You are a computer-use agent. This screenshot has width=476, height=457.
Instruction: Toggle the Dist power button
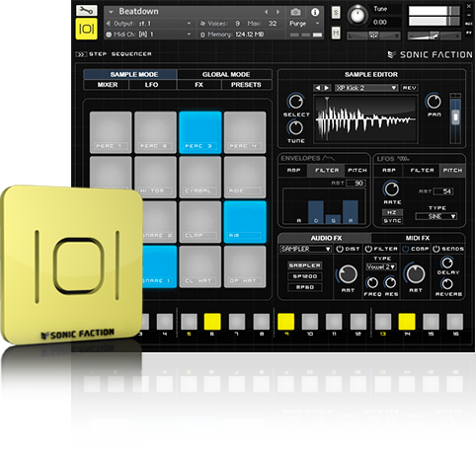pyautogui.click(x=340, y=249)
